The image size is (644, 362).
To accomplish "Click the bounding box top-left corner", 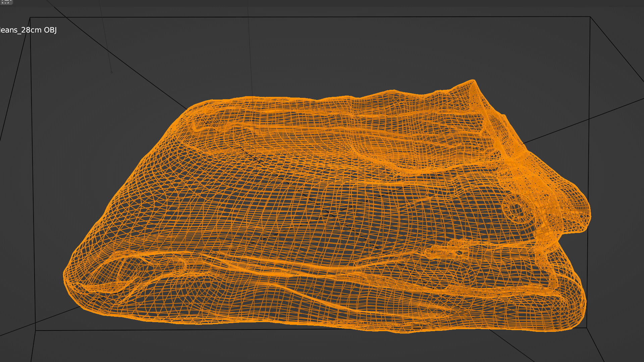I will pos(30,17).
